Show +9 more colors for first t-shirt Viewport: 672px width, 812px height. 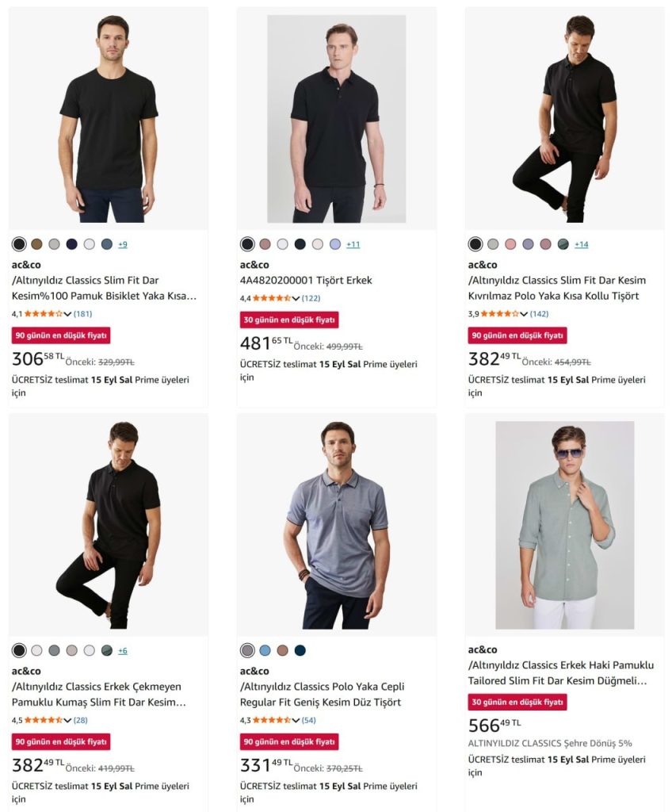[x=123, y=244]
